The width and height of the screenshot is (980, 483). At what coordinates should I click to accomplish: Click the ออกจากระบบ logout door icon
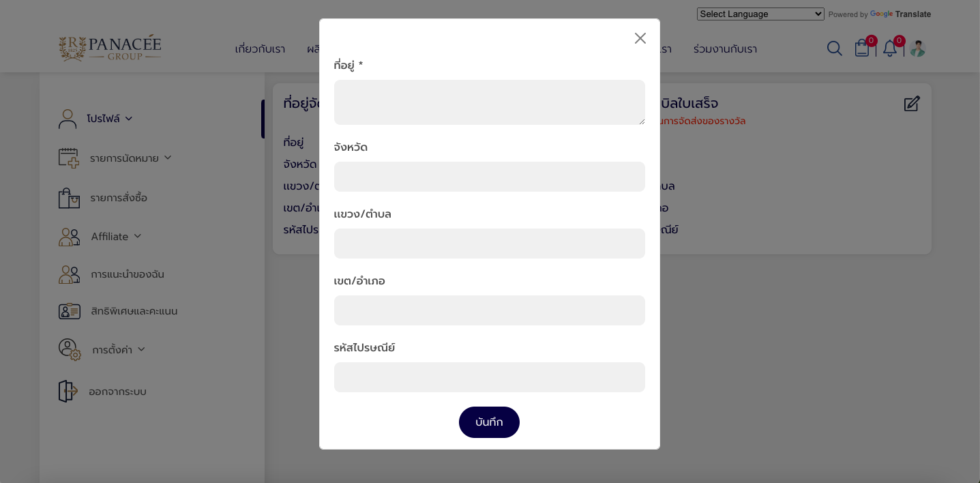pos(68,391)
